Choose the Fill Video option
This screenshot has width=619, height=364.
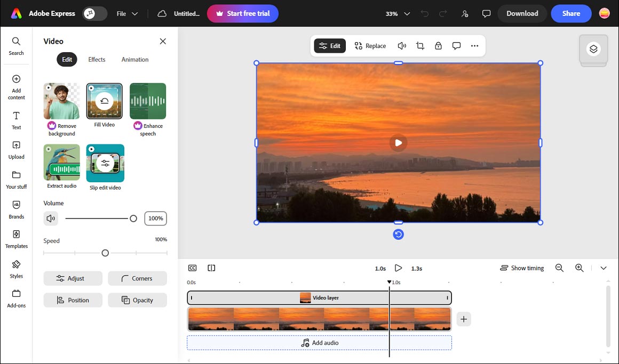click(104, 106)
